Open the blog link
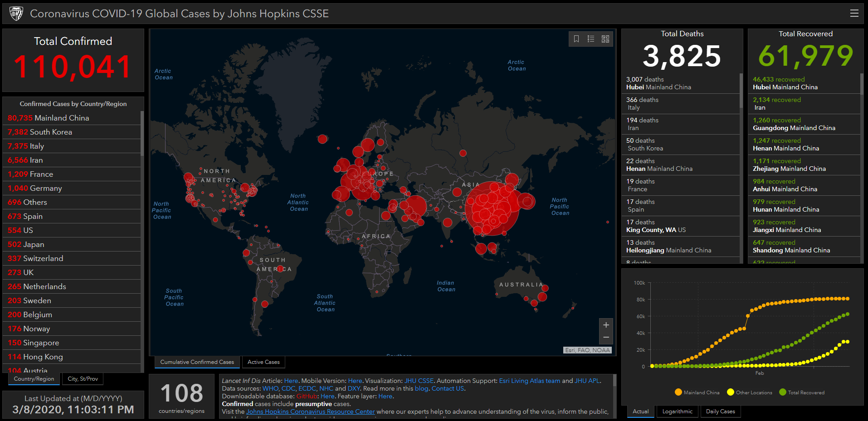The height and width of the screenshot is (421, 868). pyautogui.click(x=421, y=388)
